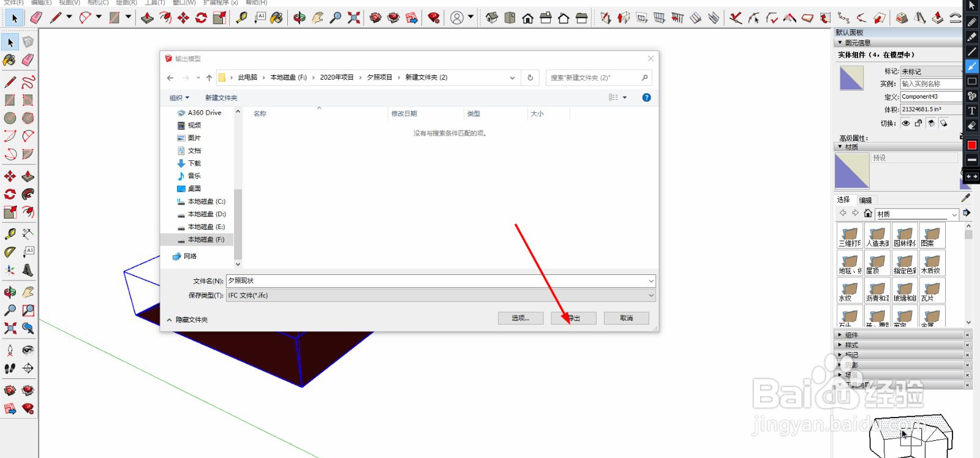
Task: Pick the Push/Pull tool in top toolbar
Action: click(x=147, y=18)
